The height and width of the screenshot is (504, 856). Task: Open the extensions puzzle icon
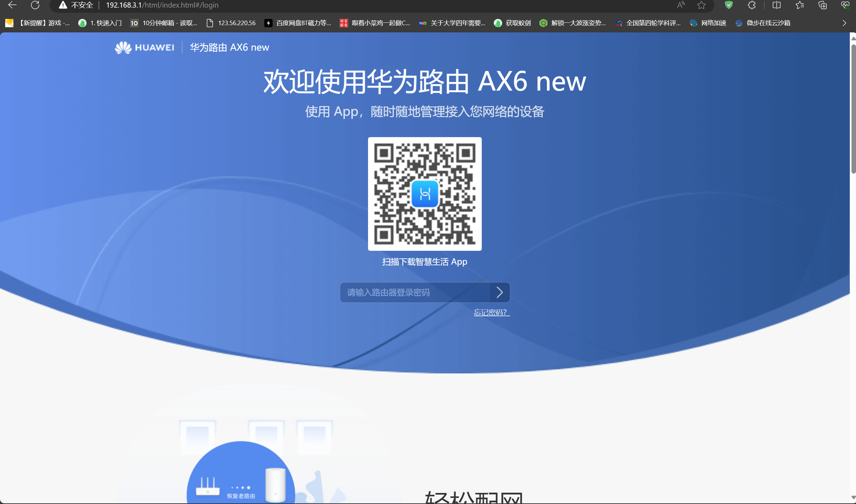click(752, 5)
